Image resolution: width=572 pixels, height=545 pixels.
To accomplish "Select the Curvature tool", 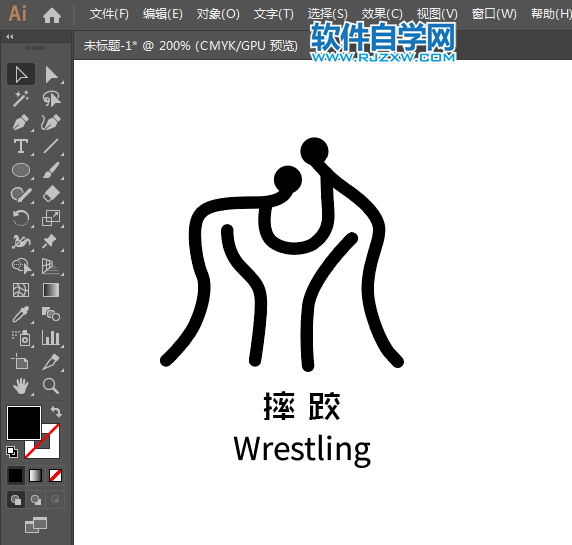I will (51, 123).
